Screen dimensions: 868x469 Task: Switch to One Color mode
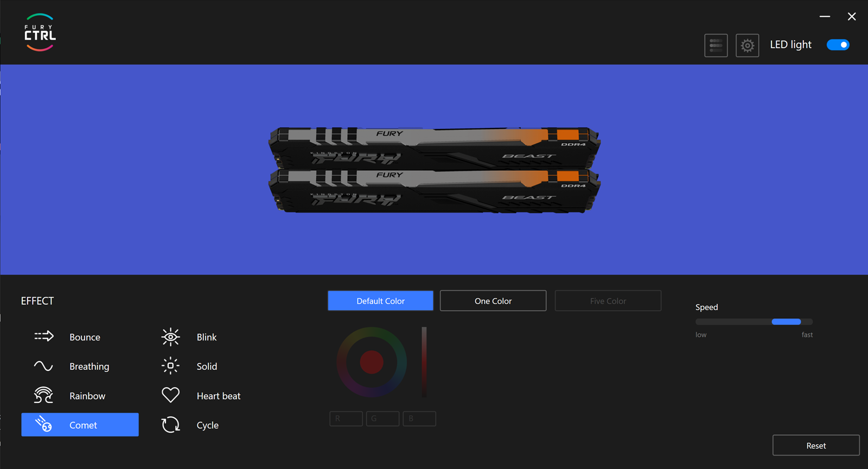pyautogui.click(x=493, y=300)
